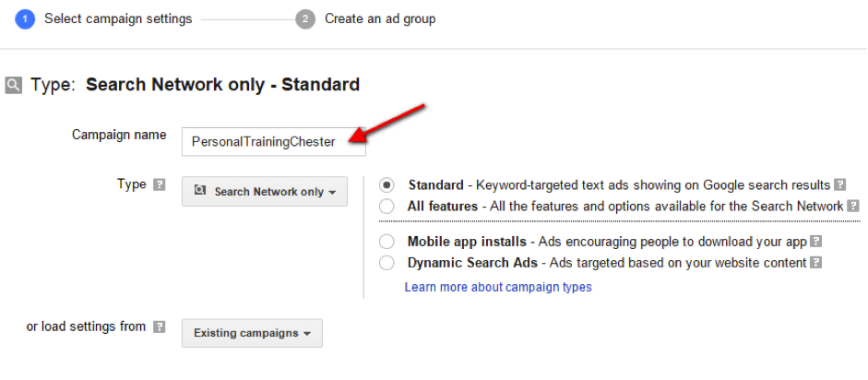Image resolution: width=868 pixels, height=380 pixels.
Task: Click the step 2 circle icon
Action: click(305, 19)
